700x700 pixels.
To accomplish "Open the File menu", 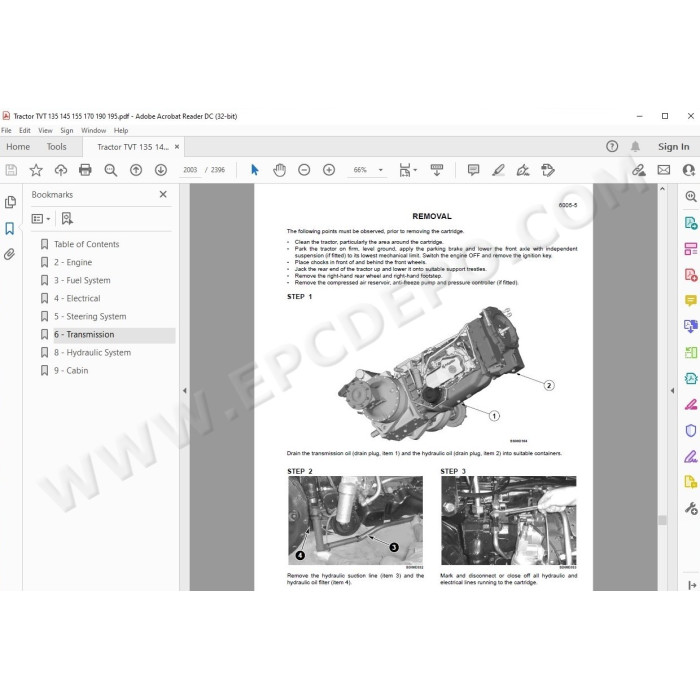I will point(7,130).
